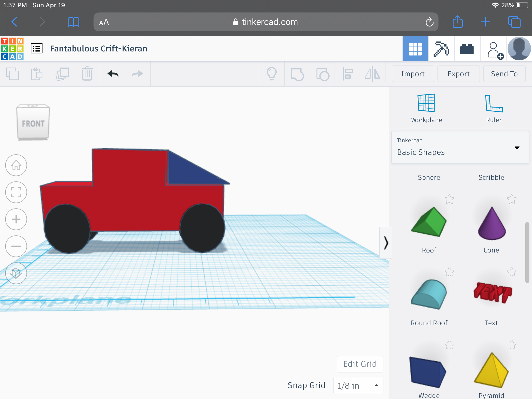The width and height of the screenshot is (532, 399).
Task: Collapse the shapes panel with chevron
Action: coord(386,243)
